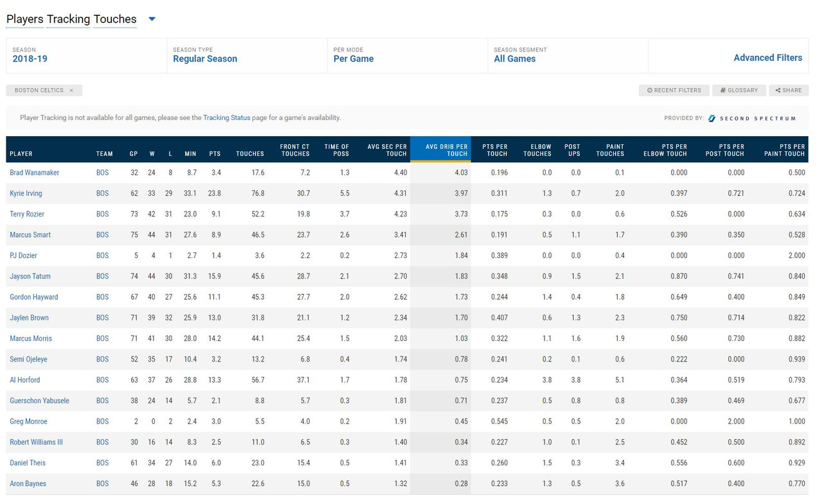Screen dimensions: 822x504
Task: Click the Share button
Action: tap(789, 91)
